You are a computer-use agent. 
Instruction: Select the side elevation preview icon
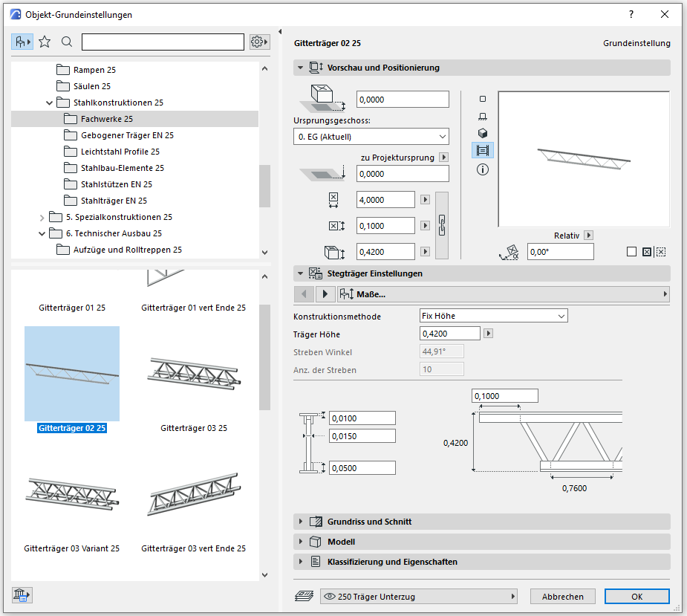click(x=483, y=116)
